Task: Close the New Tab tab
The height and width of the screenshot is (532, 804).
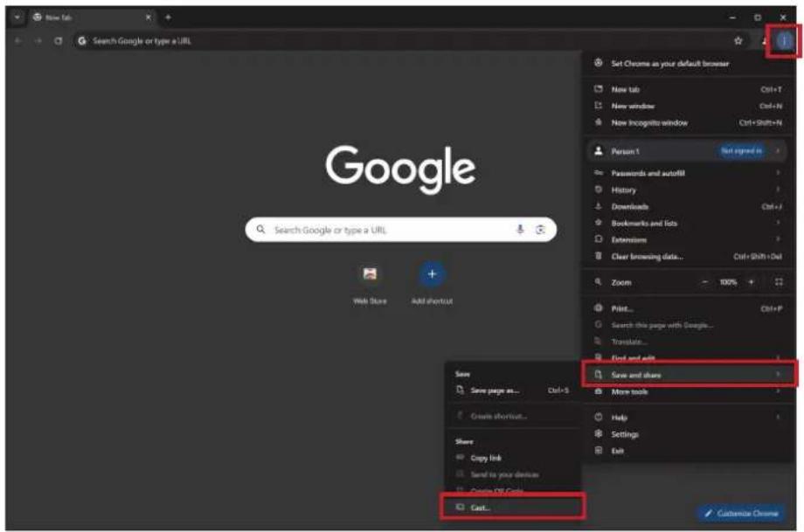Action: (x=149, y=17)
